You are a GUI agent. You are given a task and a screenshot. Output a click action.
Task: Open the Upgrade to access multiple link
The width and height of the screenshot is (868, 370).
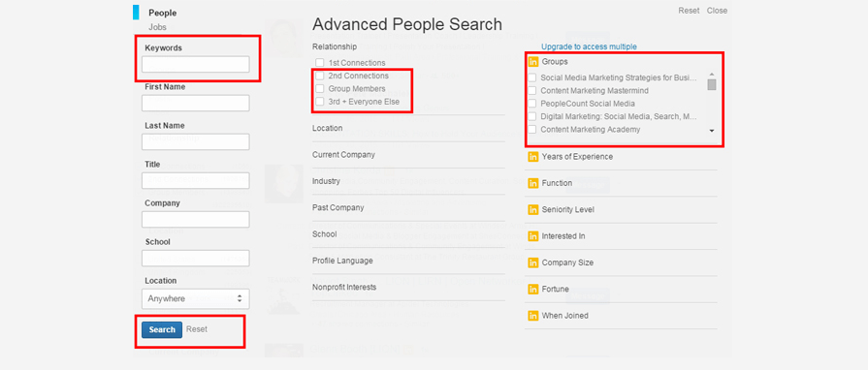[x=589, y=46]
